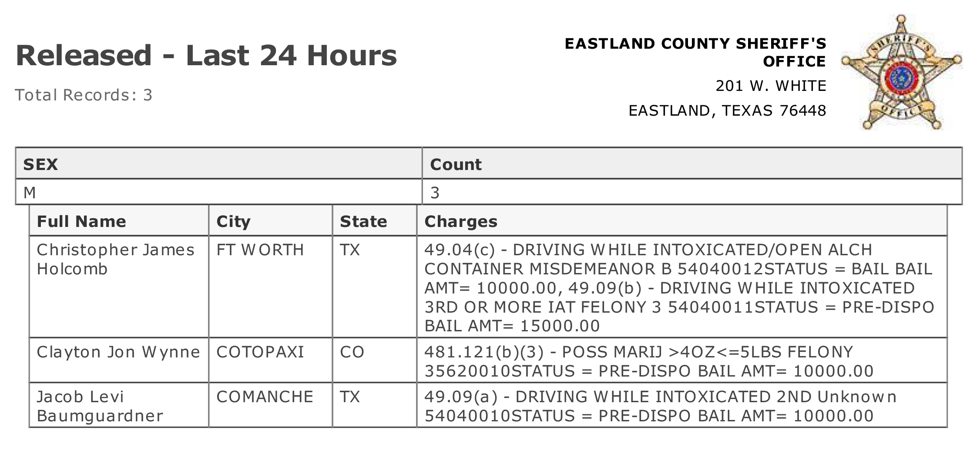Select the City column header

(270, 221)
